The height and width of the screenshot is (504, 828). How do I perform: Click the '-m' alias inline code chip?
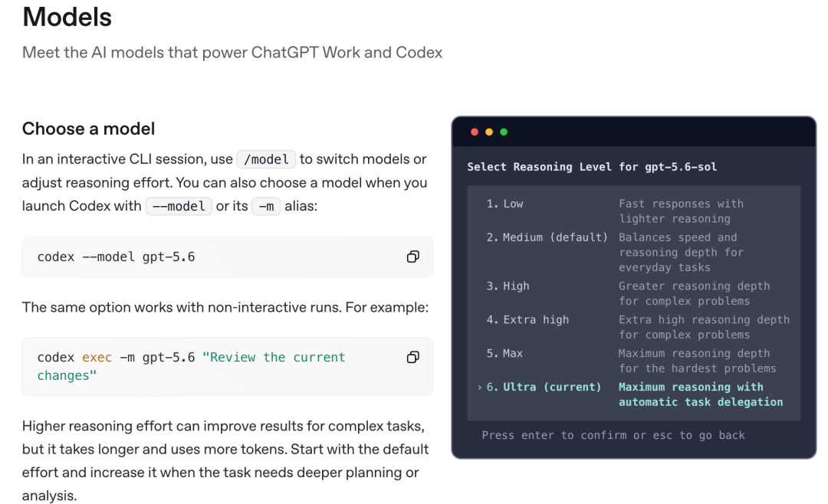click(x=266, y=206)
